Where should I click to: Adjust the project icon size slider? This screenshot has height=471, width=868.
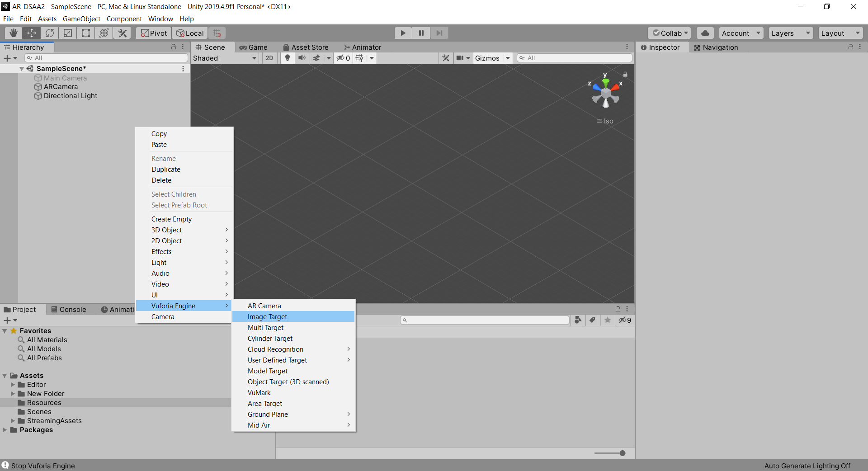coord(622,453)
